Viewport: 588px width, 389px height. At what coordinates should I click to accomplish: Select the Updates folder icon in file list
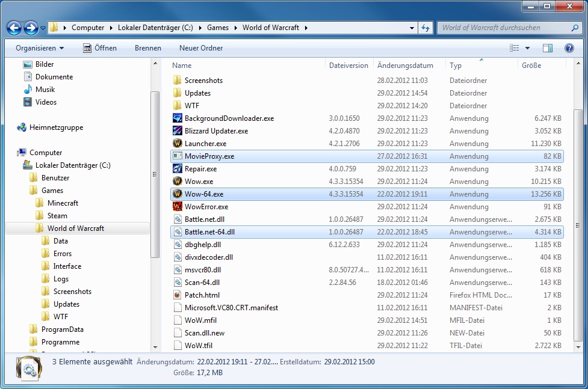(177, 93)
